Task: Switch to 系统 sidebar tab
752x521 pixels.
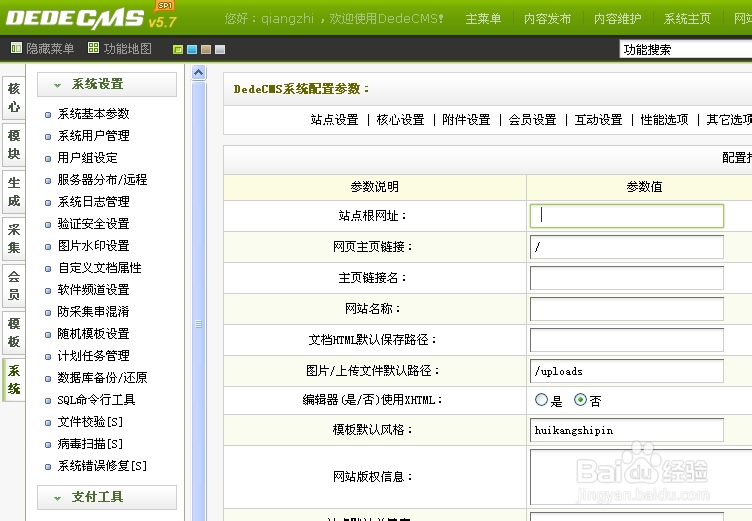Action: click(14, 379)
